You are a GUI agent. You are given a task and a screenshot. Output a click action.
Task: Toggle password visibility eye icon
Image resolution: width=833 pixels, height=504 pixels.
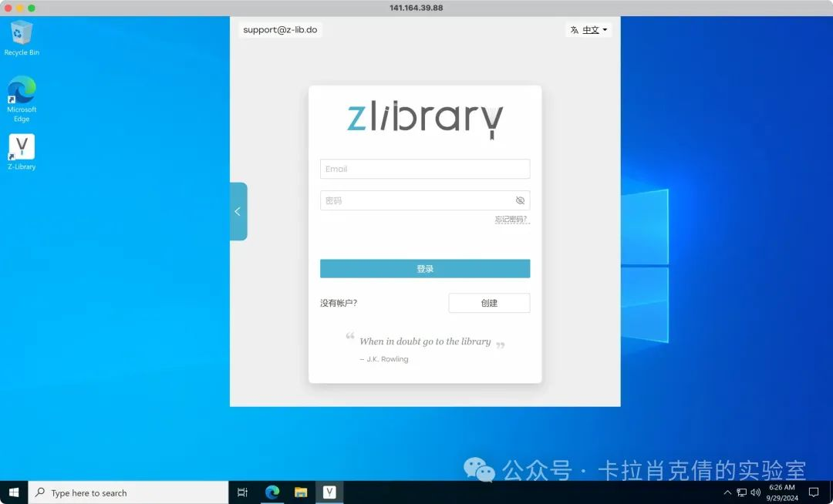click(x=520, y=200)
